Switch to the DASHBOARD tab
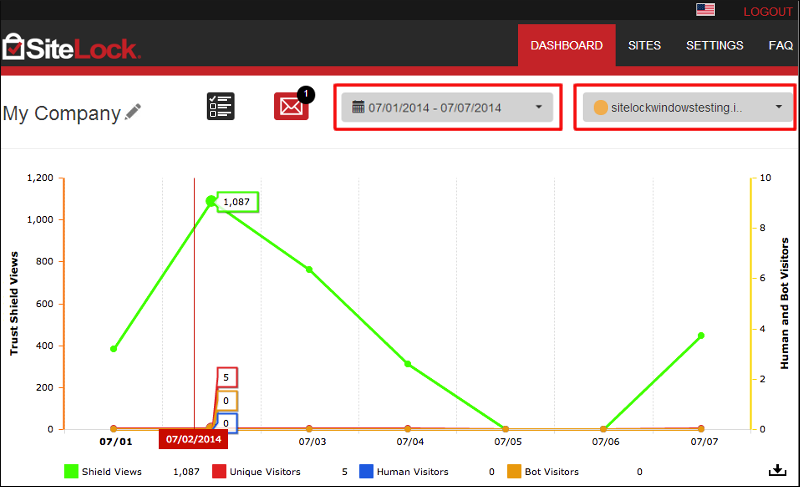The image size is (800, 487). point(566,46)
